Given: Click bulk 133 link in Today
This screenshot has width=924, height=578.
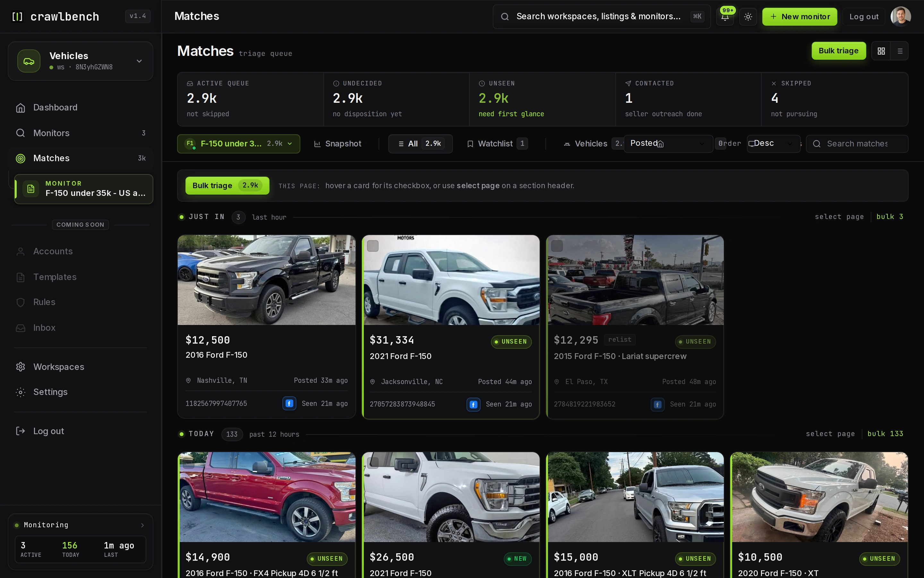Looking at the screenshot, I should [x=885, y=434].
